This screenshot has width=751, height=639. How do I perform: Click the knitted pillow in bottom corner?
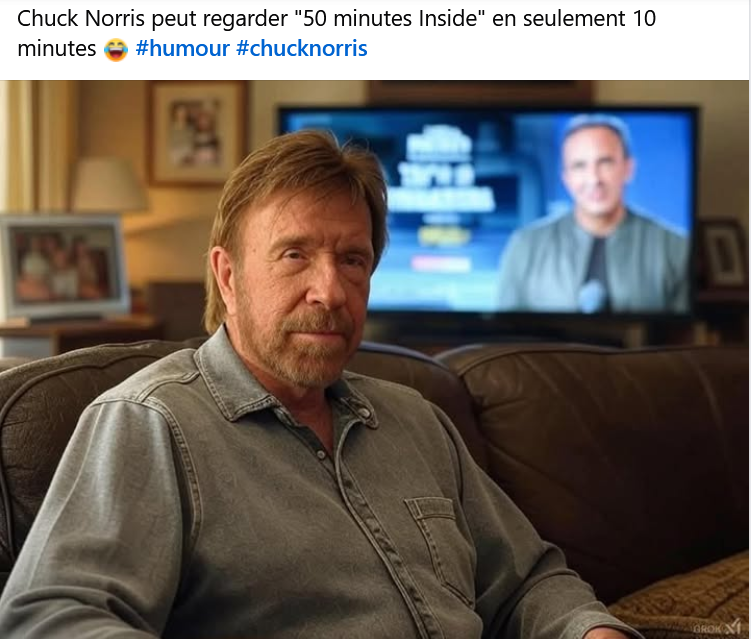coord(685,599)
